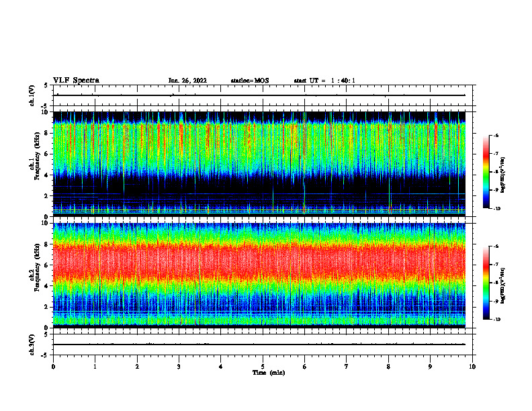Click the "5" minute tick on time axis
This screenshot has width=532, height=411.
[x=263, y=367]
